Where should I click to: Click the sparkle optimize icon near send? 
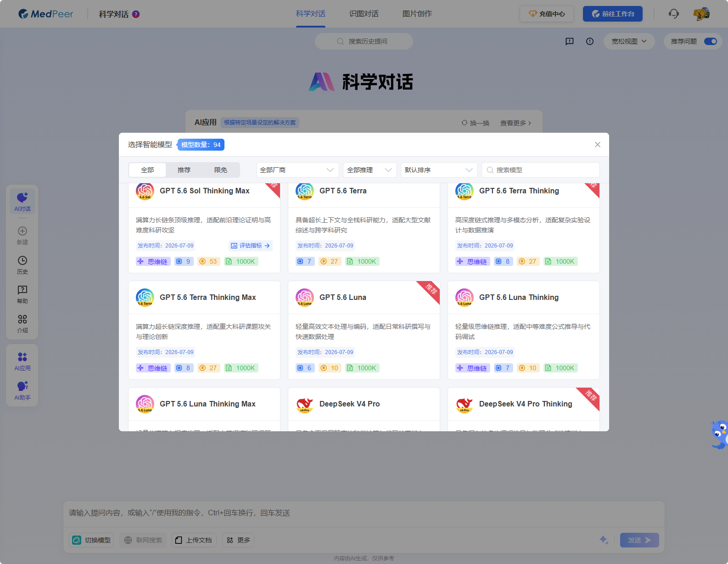[604, 540]
